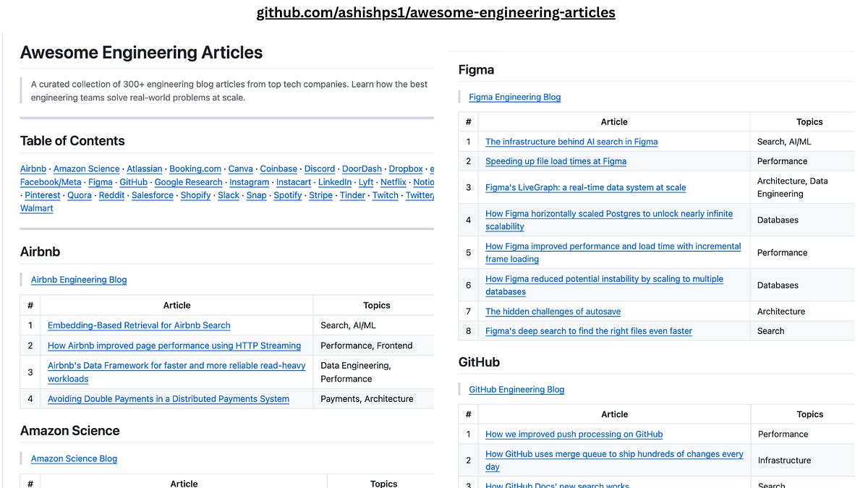Screen dimensions: 868x488
Task: Select the GitHub section heading
Action: [479, 362]
